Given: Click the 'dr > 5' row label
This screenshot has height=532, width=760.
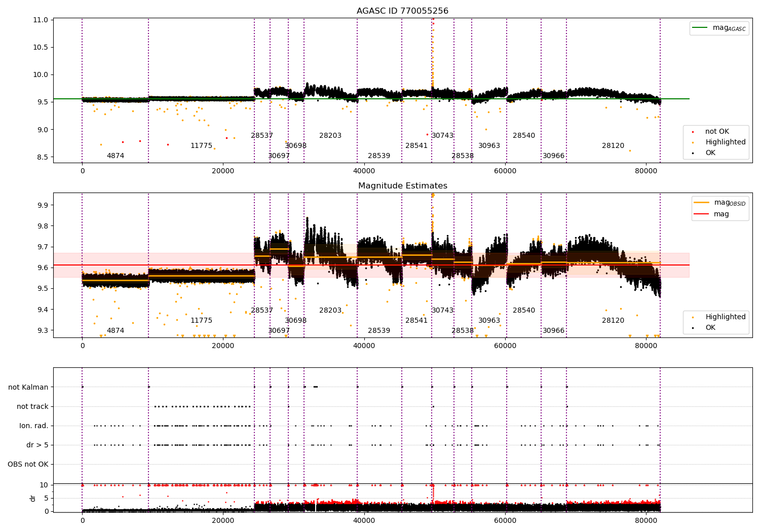Looking at the screenshot, I should pos(37,445).
